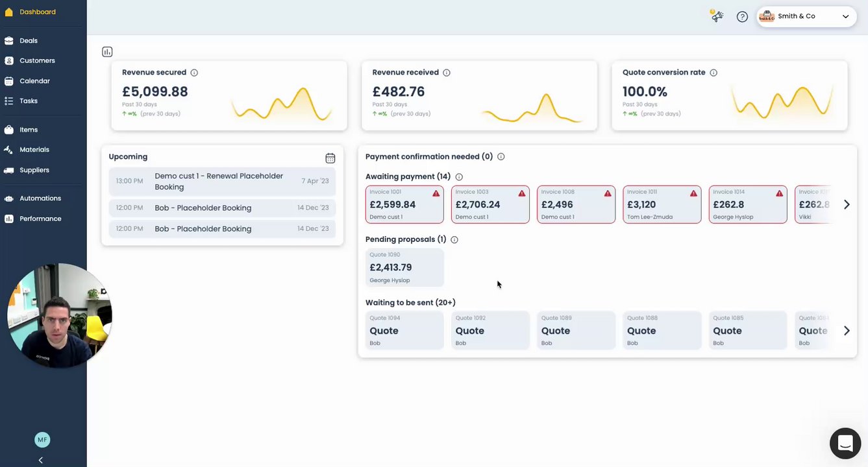This screenshot has width=868, height=467.
Task: Click warning icon on Invoice 1008
Action: pos(608,193)
